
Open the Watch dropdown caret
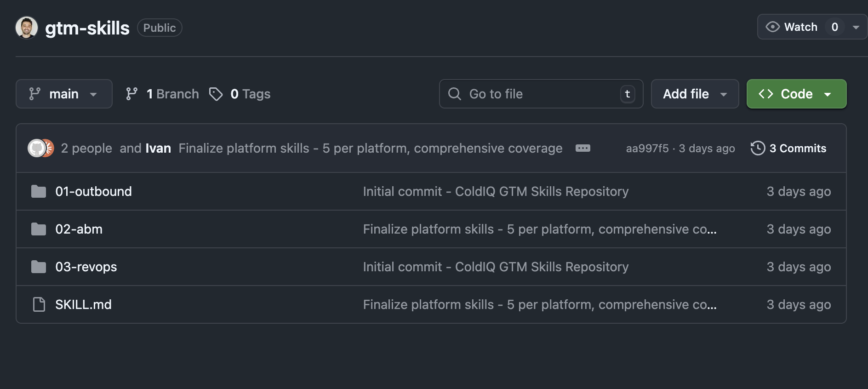856,27
